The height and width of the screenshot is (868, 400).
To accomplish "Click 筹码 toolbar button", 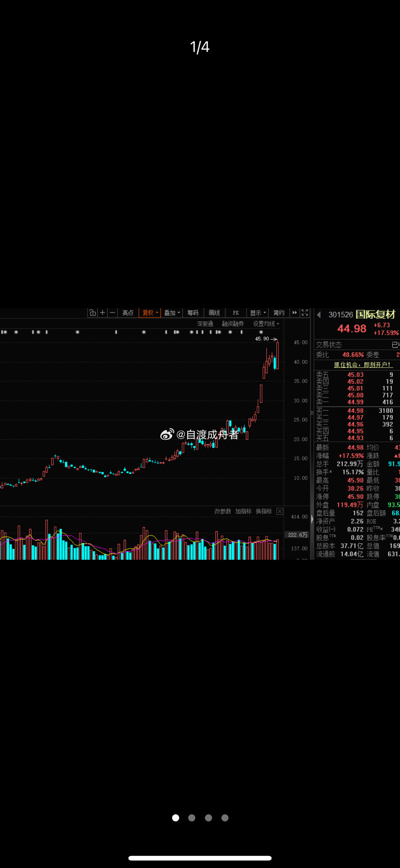I will [x=193, y=313].
